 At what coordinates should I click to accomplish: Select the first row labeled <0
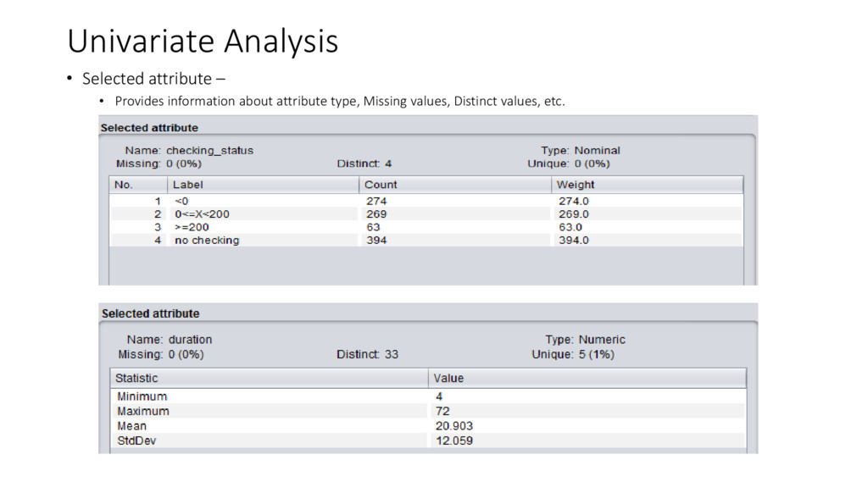[426, 201]
